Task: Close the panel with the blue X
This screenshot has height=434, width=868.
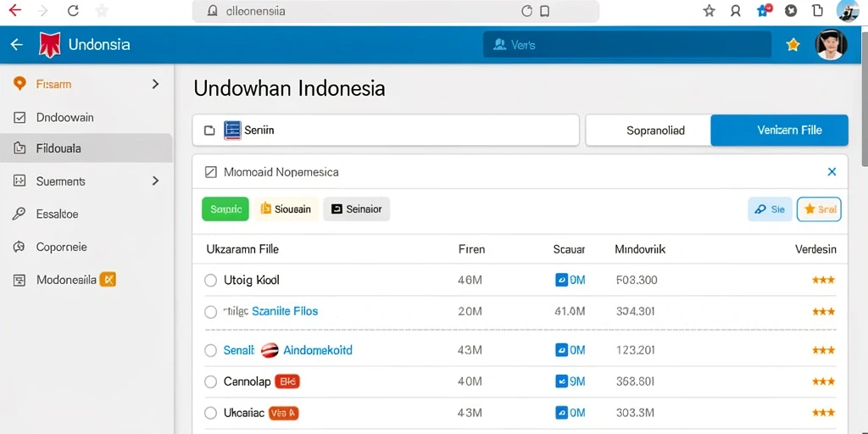Action: [x=832, y=172]
